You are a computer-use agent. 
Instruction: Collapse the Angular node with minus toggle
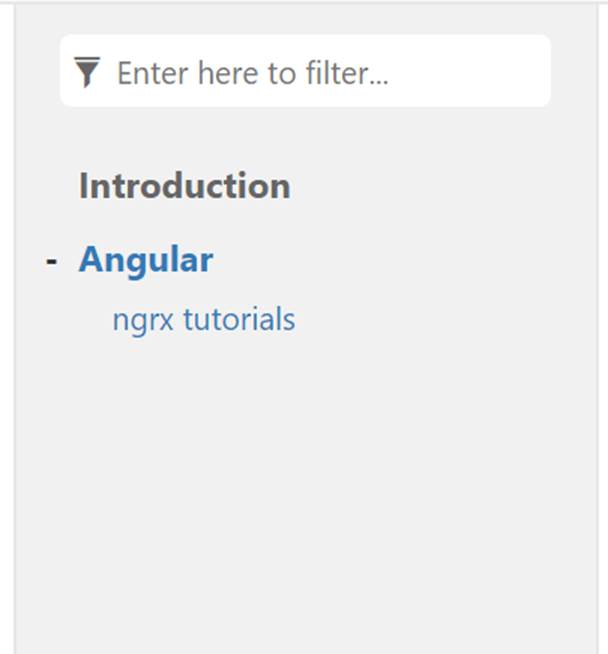52,261
